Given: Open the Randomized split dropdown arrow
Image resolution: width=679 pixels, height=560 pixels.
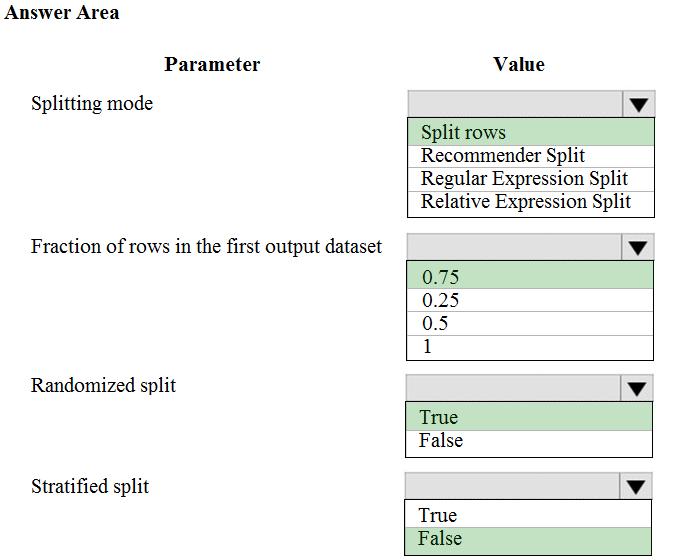Looking at the screenshot, I should pyautogui.click(x=637, y=388).
